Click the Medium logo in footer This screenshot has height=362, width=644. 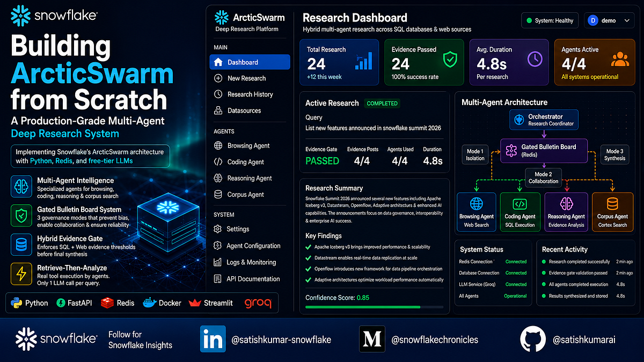pyautogui.click(x=372, y=339)
